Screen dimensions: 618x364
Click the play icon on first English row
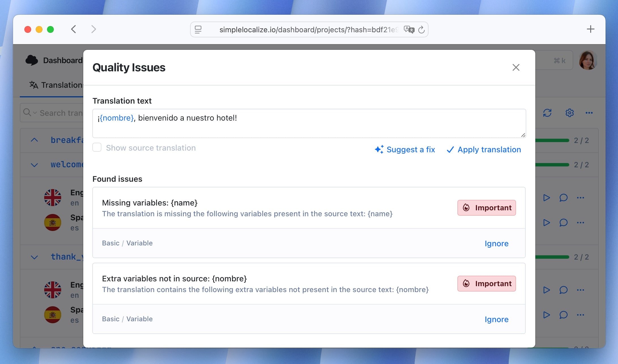pos(546,198)
